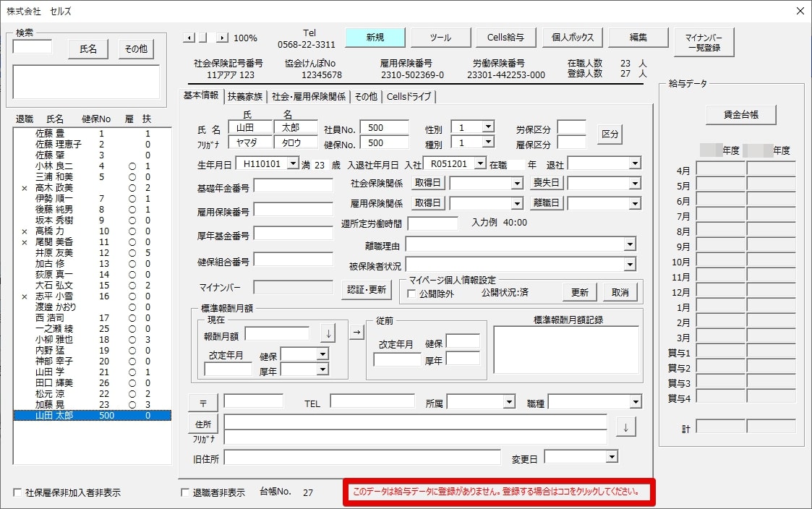The width and height of the screenshot is (812, 509).
Task: Open the 変更日 dropdown
Action: 612,457
